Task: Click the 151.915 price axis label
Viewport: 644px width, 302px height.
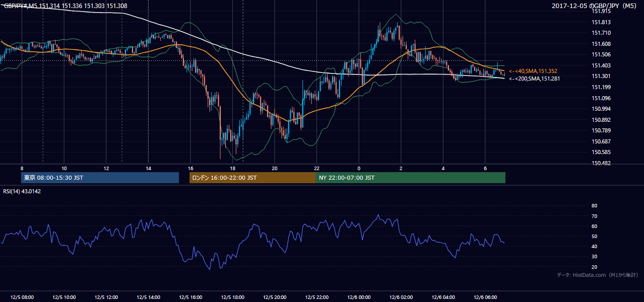Action: tap(602, 11)
